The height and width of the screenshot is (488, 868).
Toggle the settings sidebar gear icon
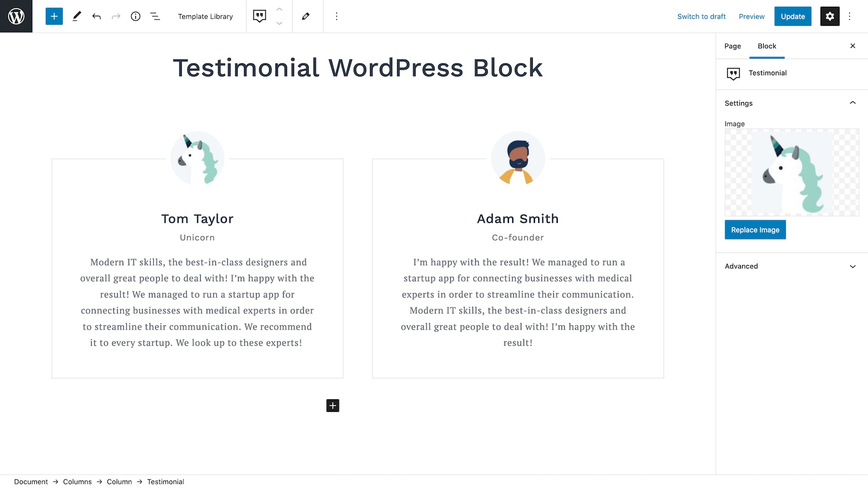[x=830, y=16]
